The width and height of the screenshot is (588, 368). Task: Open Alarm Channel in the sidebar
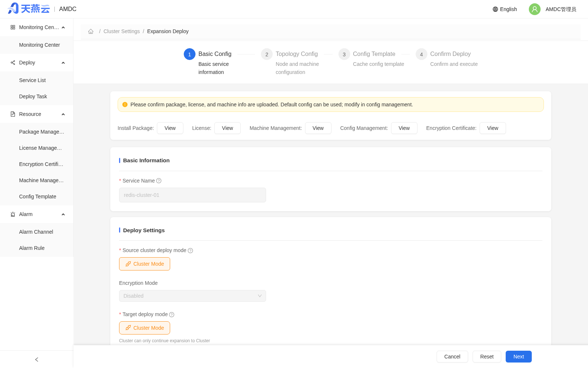pos(37,232)
